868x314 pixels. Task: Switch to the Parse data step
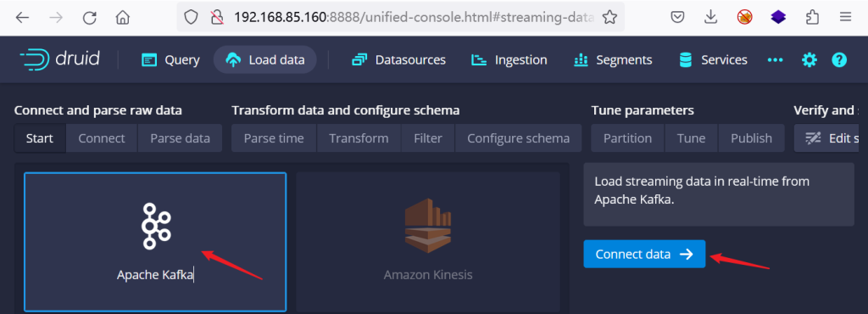pos(180,138)
